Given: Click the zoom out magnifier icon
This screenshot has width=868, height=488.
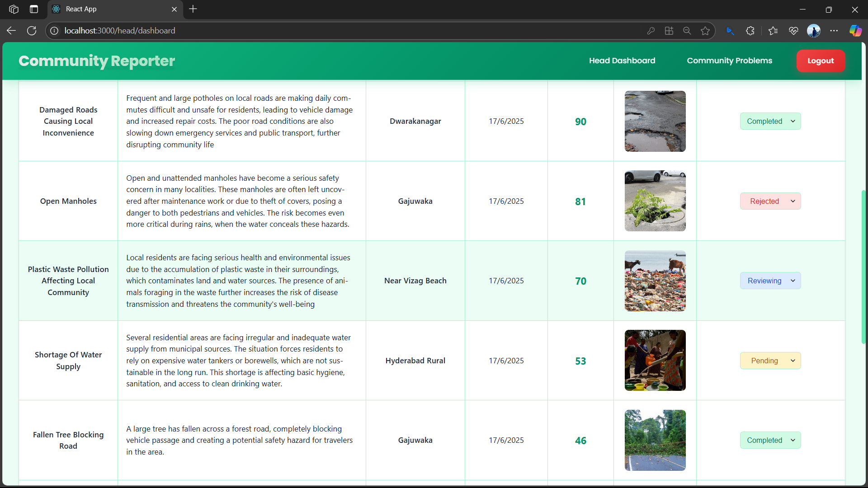Looking at the screenshot, I should (x=687, y=31).
